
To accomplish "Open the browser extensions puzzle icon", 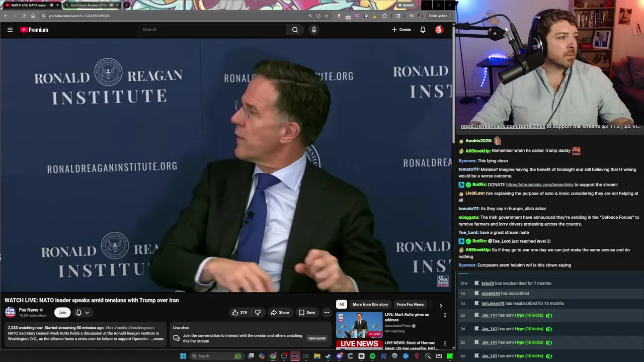I will [x=384, y=16].
